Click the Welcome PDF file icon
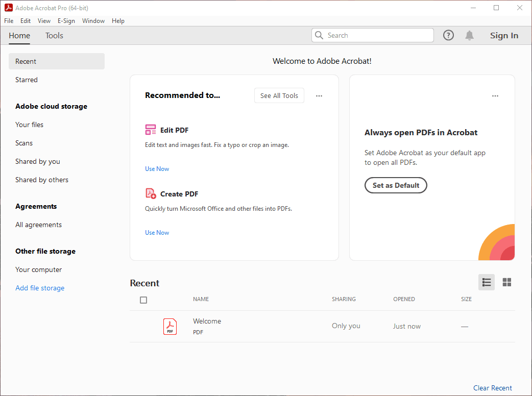532x396 pixels. pyautogui.click(x=170, y=326)
